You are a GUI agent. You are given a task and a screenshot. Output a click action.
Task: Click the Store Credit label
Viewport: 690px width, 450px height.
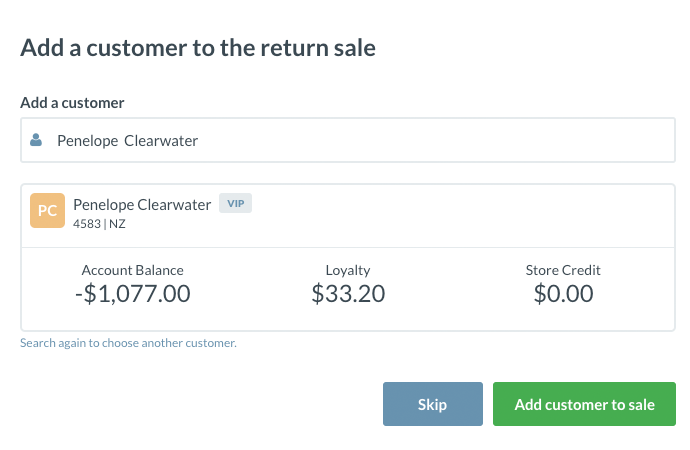click(563, 270)
